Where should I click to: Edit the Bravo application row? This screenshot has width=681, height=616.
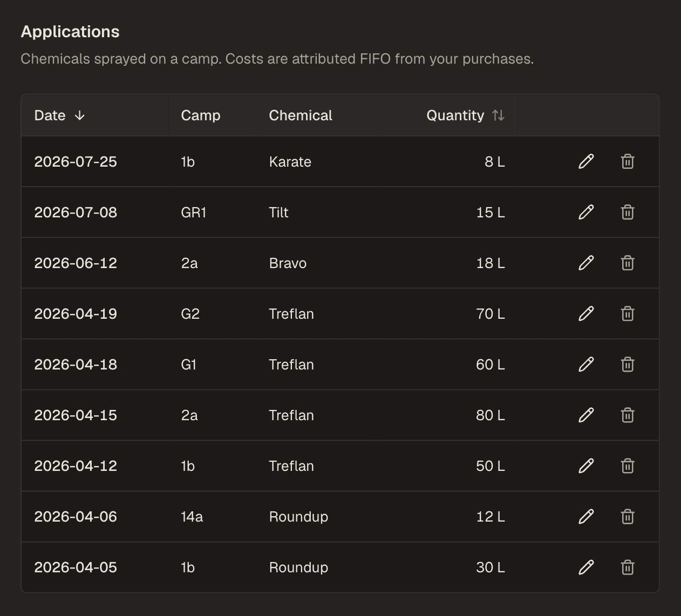[586, 263]
